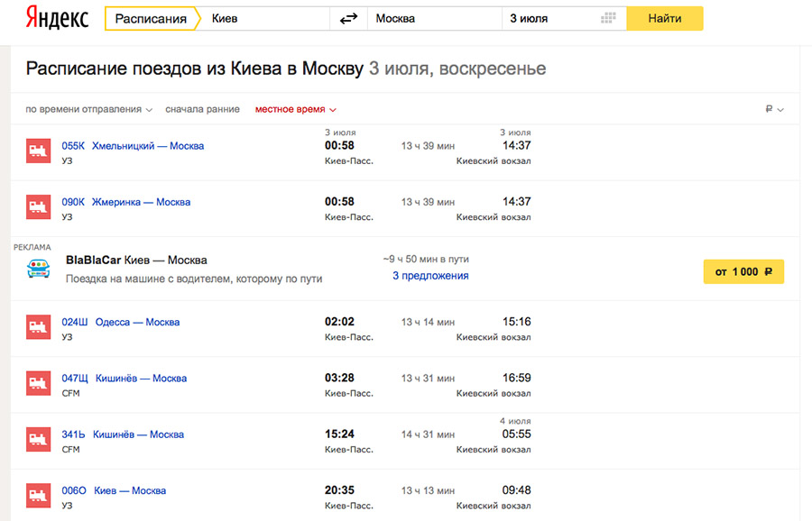Open the ruble currency dropdown
This screenshot has width=812, height=521.
(774, 109)
